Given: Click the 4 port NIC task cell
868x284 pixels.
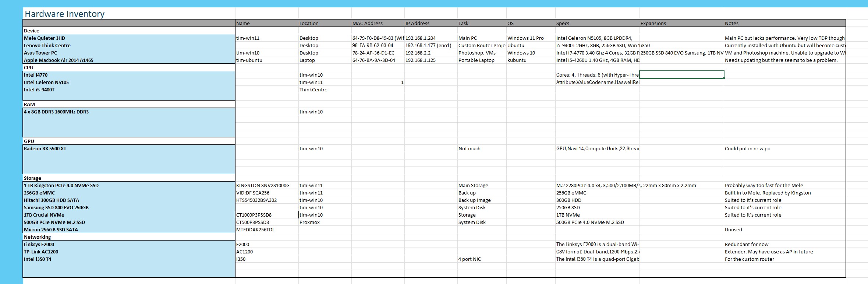Looking at the screenshot, I should coord(470,259).
